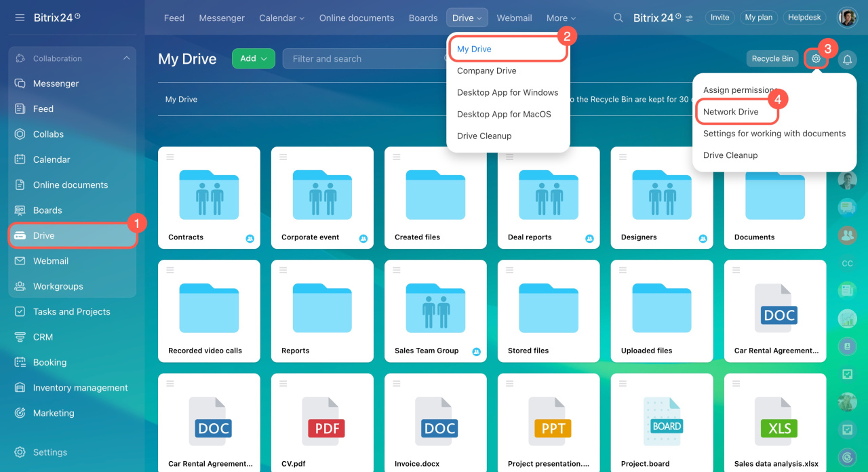
Task: Expand the Add button dropdown
Action: (x=253, y=58)
